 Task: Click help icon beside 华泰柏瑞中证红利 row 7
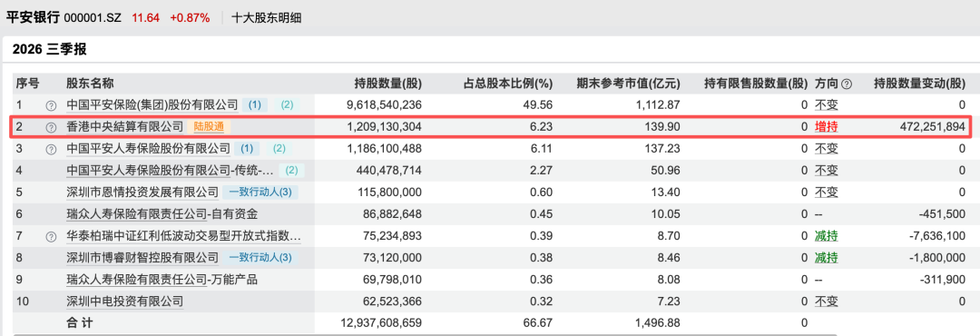tap(51, 236)
